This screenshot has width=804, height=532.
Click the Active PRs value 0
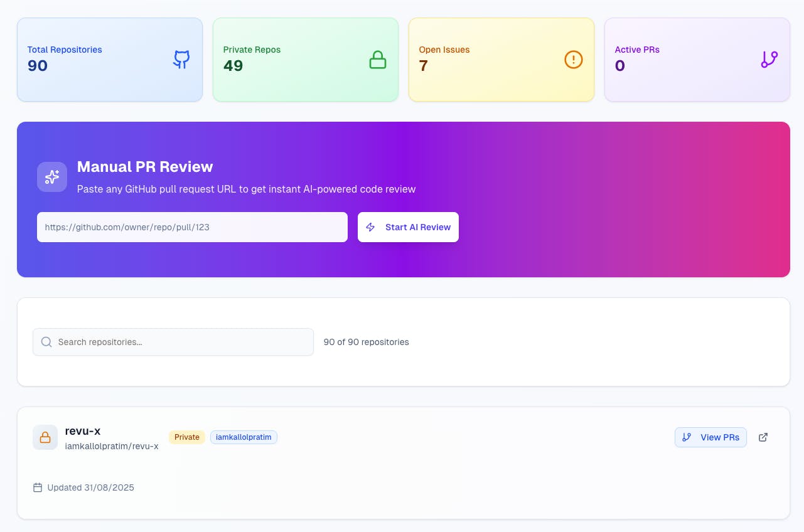pos(620,66)
